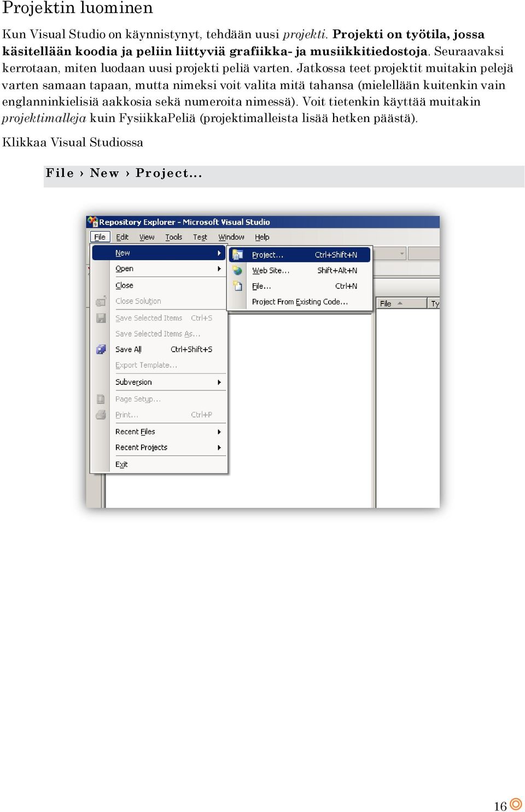Select Project... in New submenu
525x812 pixels.
point(300,255)
